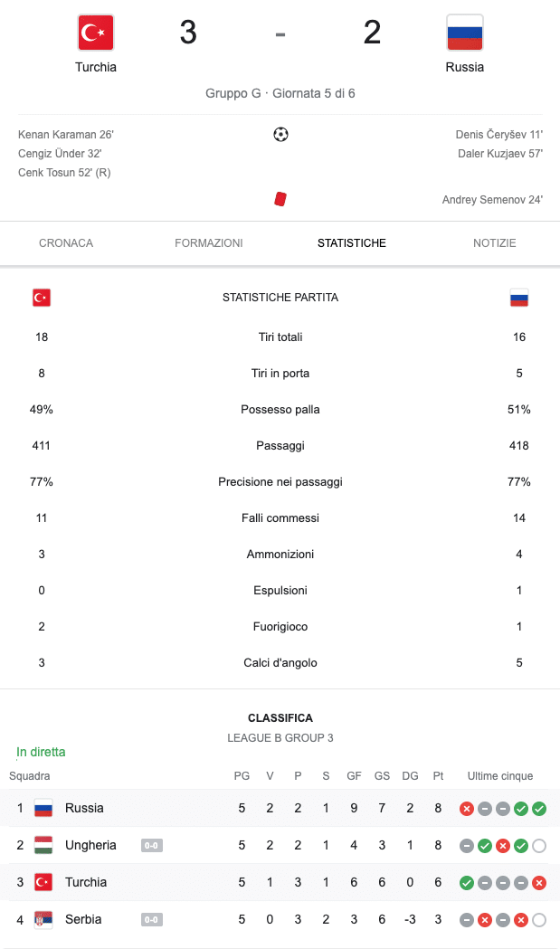Select the Statistiche tab
This screenshot has height=949, width=560.
click(x=352, y=243)
